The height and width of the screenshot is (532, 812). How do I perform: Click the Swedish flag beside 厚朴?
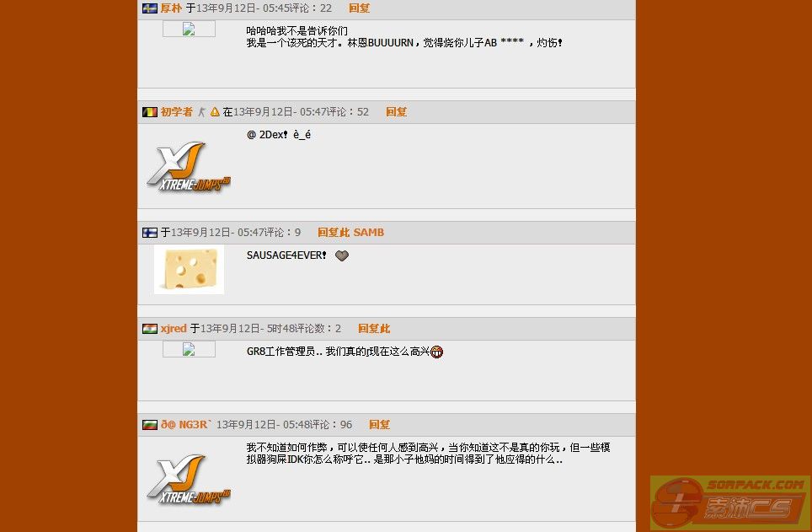(150, 8)
